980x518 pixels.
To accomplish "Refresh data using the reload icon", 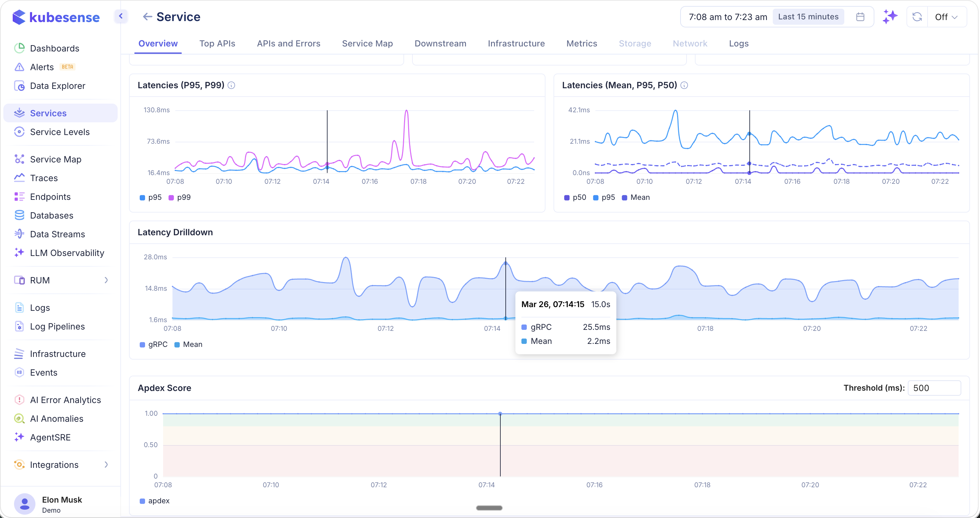I will click(917, 17).
